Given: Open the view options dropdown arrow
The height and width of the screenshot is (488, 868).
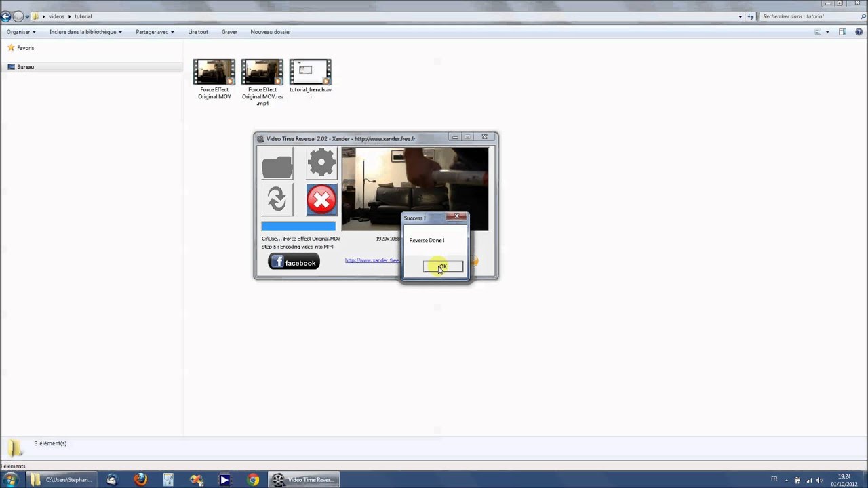Looking at the screenshot, I should [x=827, y=32].
